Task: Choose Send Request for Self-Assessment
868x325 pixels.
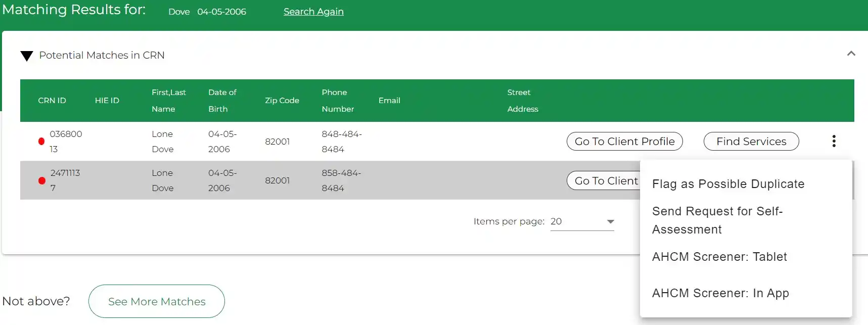Action: click(717, 220)
